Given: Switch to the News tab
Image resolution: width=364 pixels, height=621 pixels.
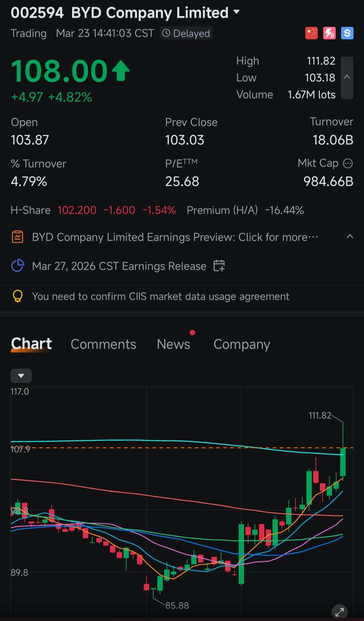Looking at the screenshot, I should [x=173, y=345].
